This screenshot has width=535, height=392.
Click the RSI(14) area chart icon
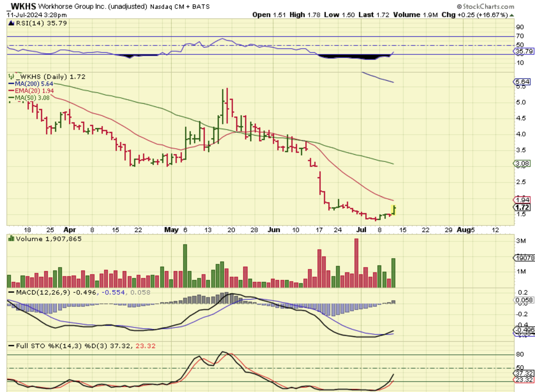11,23
